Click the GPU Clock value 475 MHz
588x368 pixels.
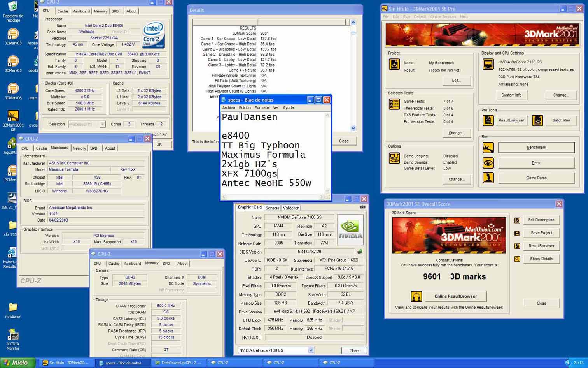[x=275, y=320]
